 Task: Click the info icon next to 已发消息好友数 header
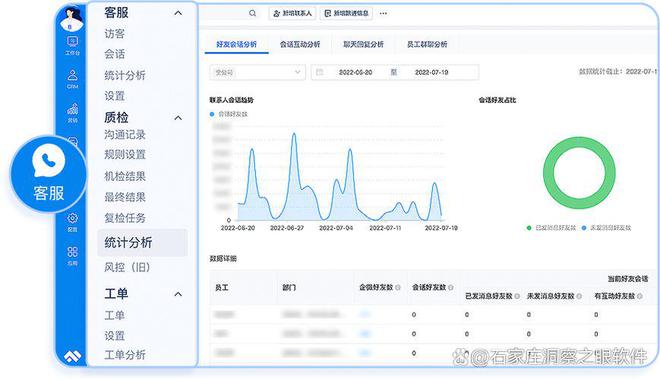[517, 296]
